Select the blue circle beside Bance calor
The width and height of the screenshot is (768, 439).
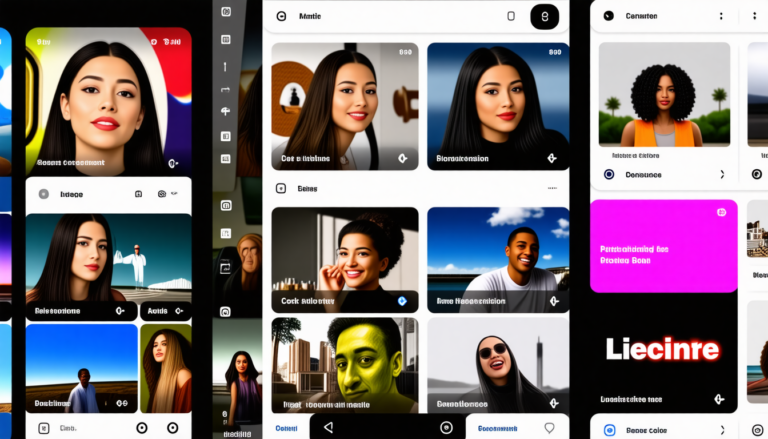609,430
